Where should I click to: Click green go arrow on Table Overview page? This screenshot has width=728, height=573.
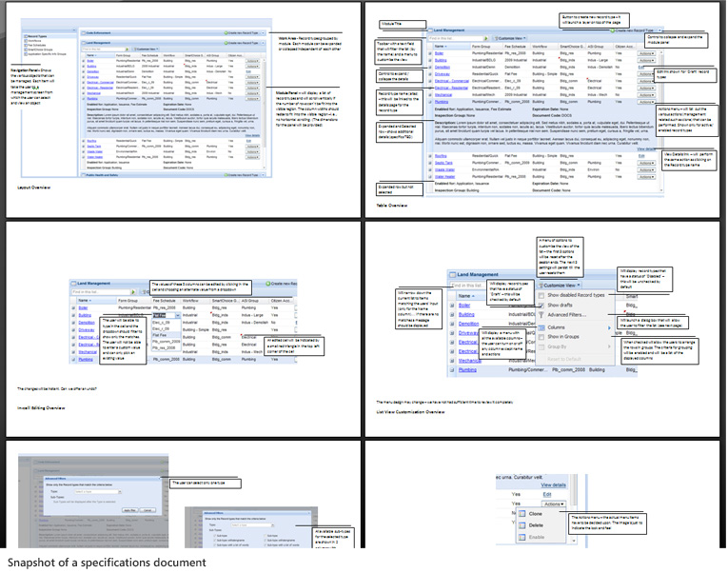click(486, 38)
